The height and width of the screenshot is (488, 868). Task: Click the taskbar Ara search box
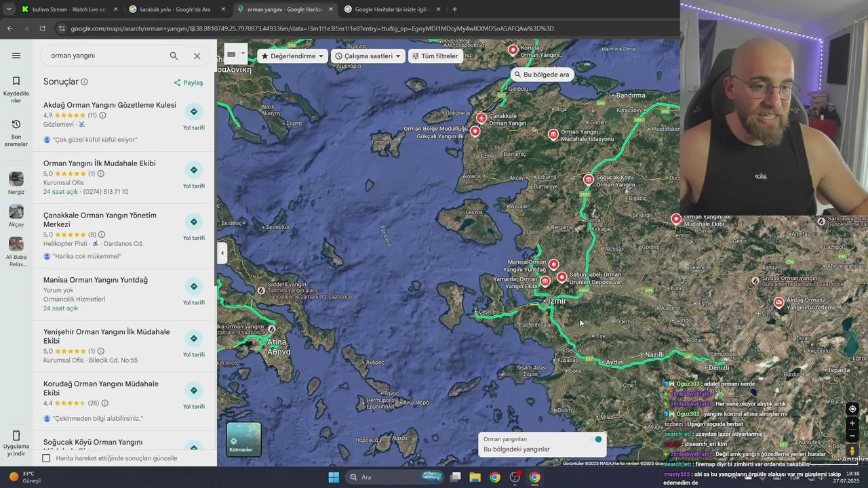click(394, 477)
